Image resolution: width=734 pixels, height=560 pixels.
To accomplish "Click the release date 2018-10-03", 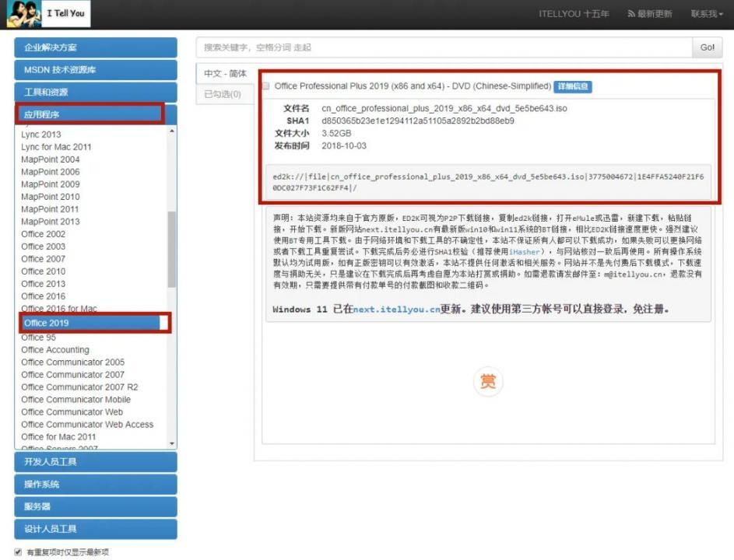I will [344, 146].
